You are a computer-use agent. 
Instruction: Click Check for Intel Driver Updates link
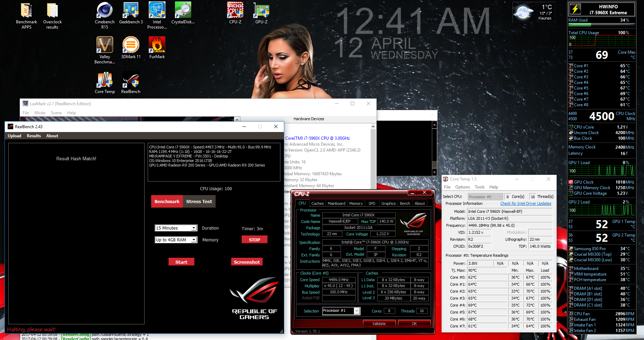coord(526,203)
